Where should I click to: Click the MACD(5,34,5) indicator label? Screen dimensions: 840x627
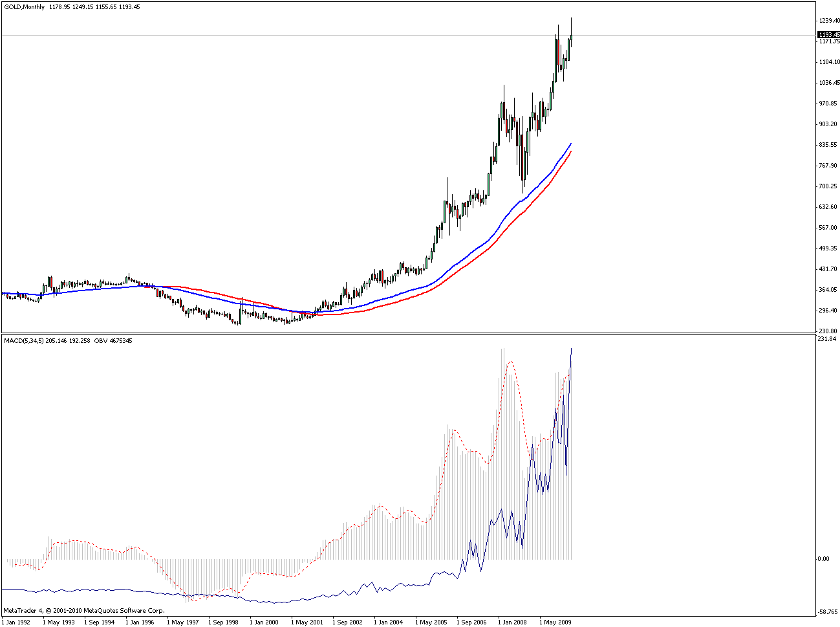pos(24,341)
